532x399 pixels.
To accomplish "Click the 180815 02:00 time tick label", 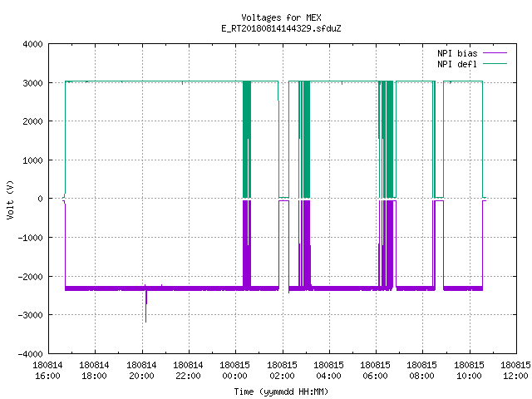I will (282, 371).
